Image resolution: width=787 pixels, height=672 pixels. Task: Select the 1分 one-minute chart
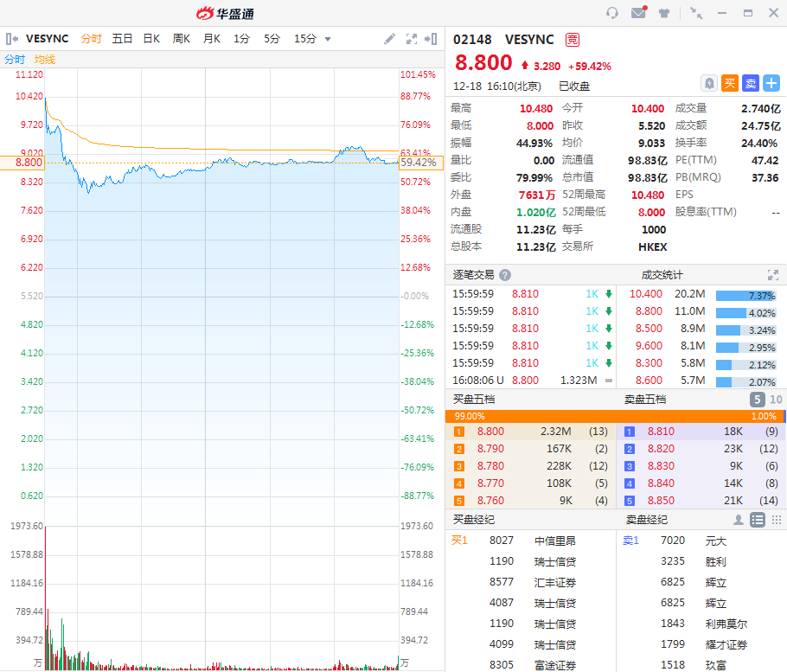point(241,39)
